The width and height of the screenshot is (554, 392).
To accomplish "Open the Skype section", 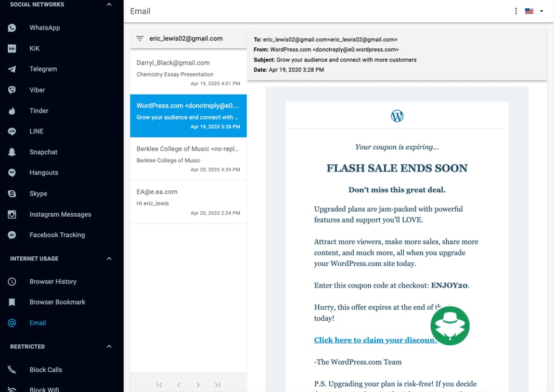I will [x=12, y=193].
